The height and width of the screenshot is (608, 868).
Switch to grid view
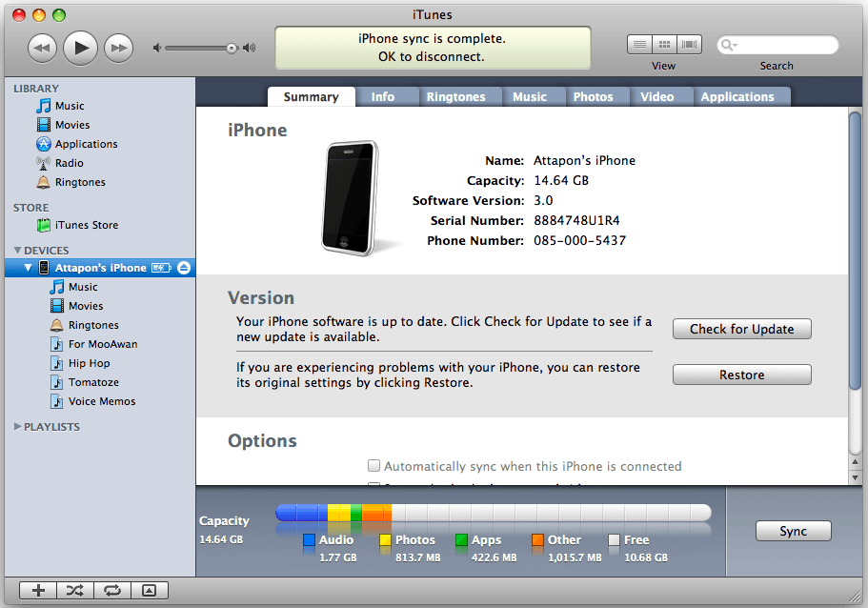coord(664,44)
